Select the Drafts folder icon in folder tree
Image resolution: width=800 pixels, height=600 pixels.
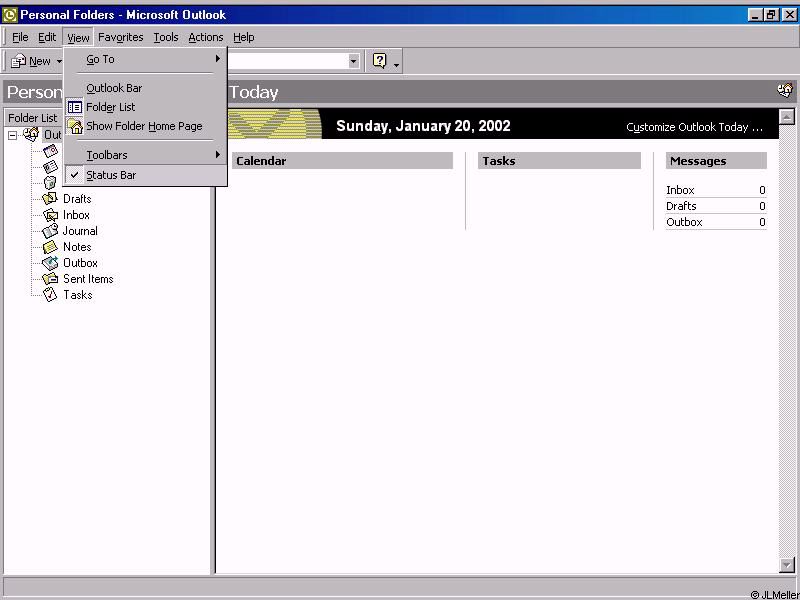coord(50,198)
